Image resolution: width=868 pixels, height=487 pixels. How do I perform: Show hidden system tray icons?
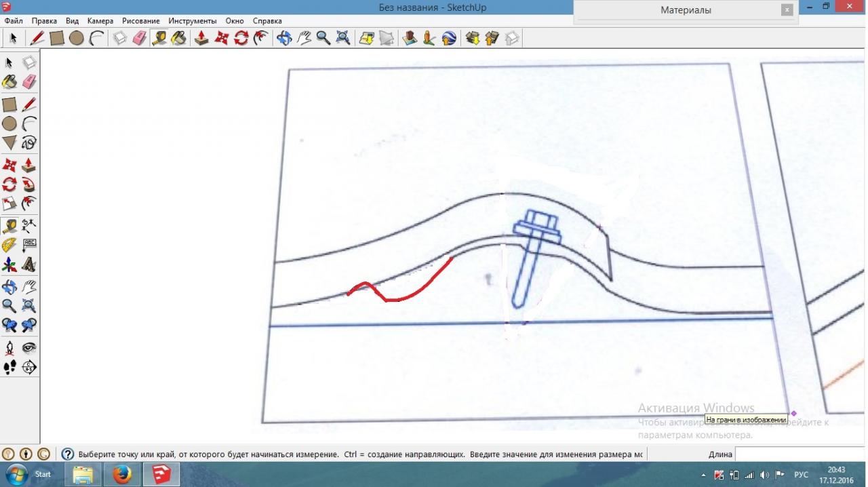click(x=703, y=475)
